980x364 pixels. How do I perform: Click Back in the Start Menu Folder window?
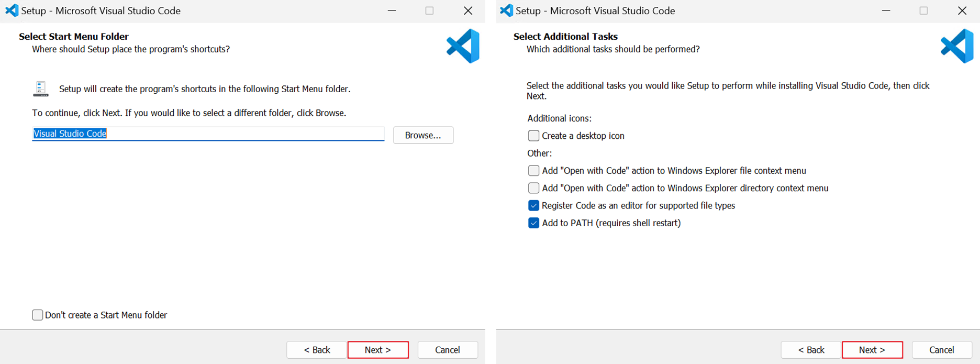[317, 350]
